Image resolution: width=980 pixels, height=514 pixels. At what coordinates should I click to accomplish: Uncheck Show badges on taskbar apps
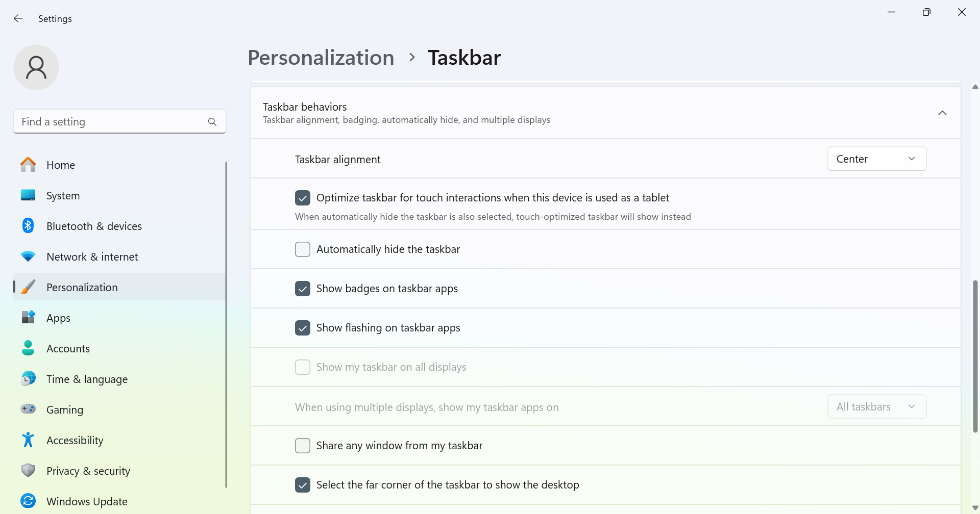pyautogui.click(x=303, y=289)
